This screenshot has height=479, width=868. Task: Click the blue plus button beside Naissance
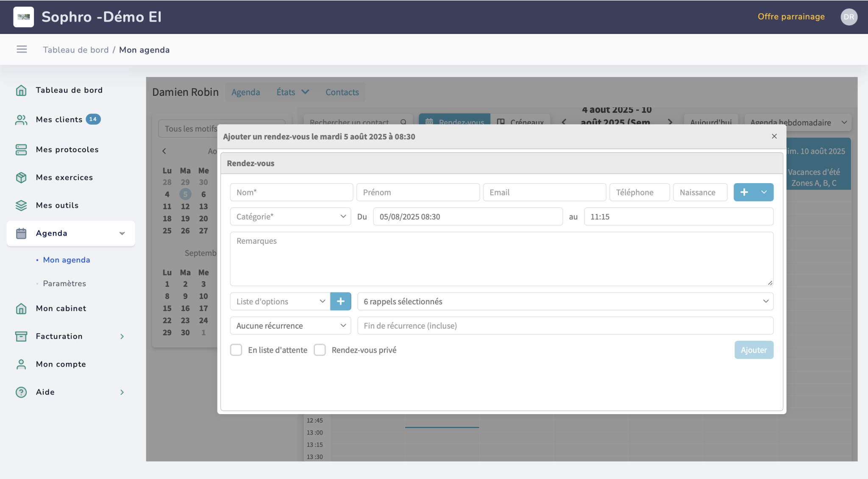pos(744,192)
